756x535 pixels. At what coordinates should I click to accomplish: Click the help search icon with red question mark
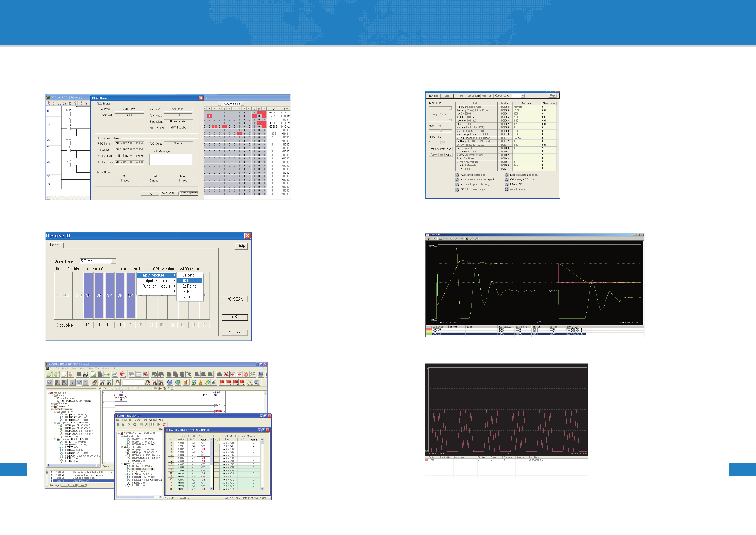[x=123, y=374]
